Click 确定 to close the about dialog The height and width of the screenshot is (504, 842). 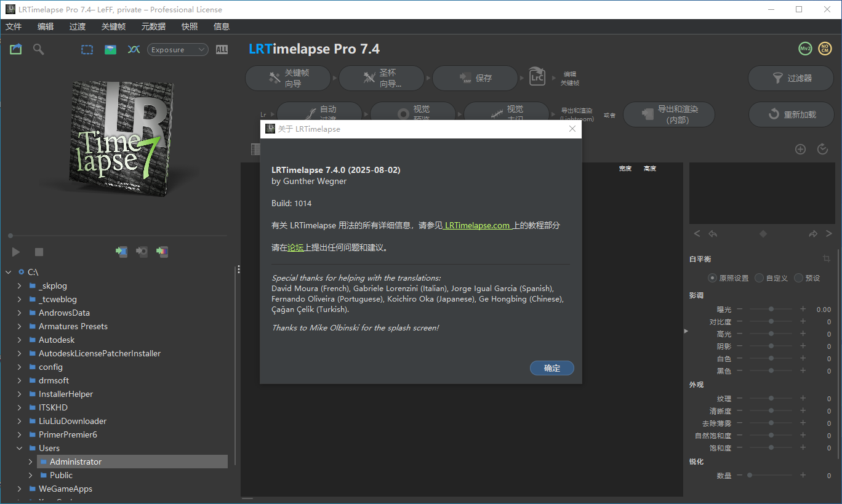(x=551, y=368)
